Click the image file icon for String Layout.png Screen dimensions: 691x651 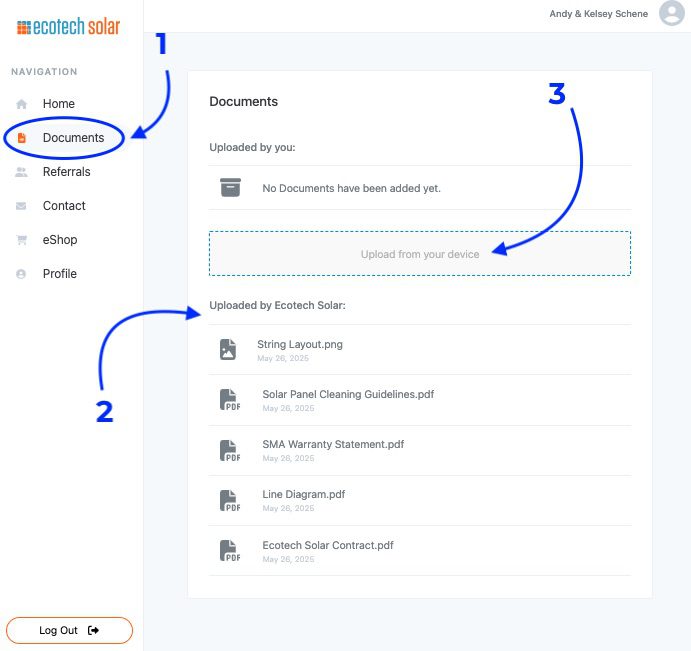pyautogui.click(x=228, y=350)
